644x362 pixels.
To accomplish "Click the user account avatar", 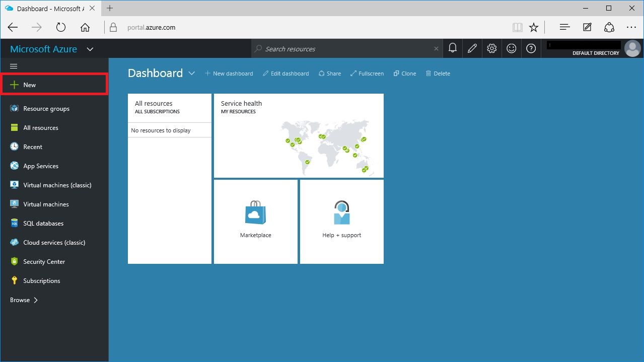I will click(x=632, y=48).
